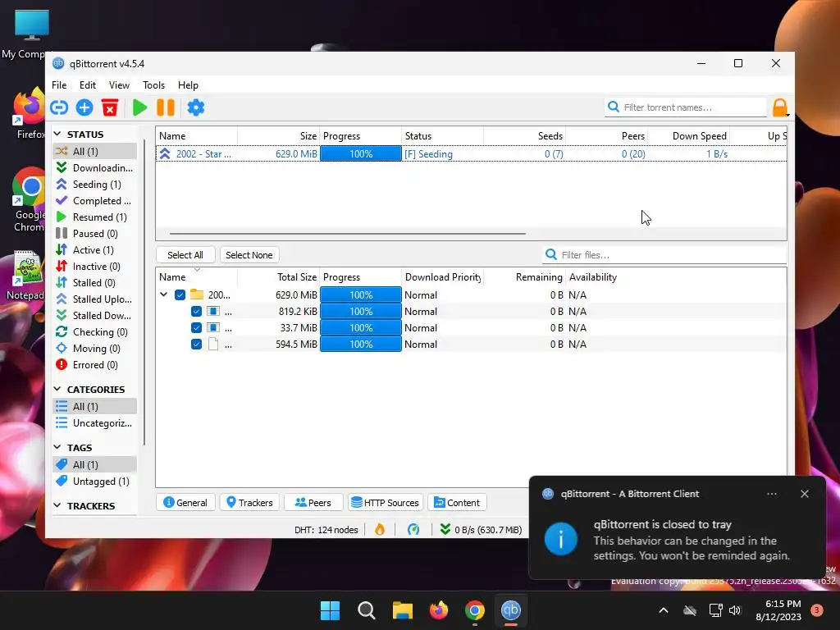Select the 2002 - Star torrent row
Viewport: 840px width, 630px height.
472,154
